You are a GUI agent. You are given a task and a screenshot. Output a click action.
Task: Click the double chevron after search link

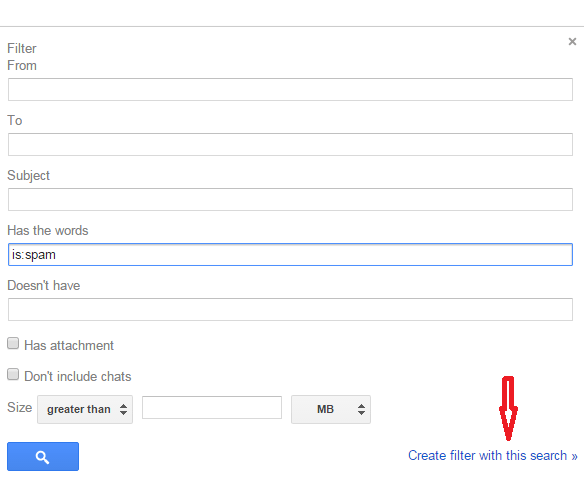pyautogui.click(x=574, y=457)
